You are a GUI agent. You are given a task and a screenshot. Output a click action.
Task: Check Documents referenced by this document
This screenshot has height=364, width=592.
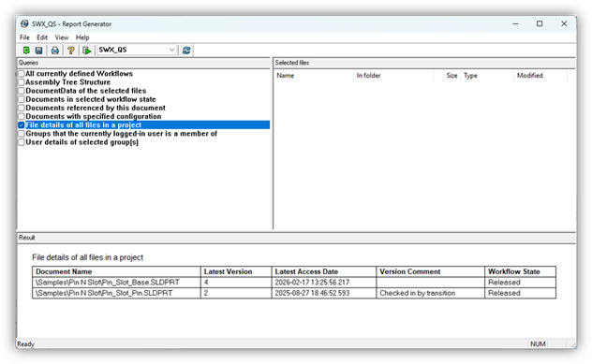pos(22,108)
